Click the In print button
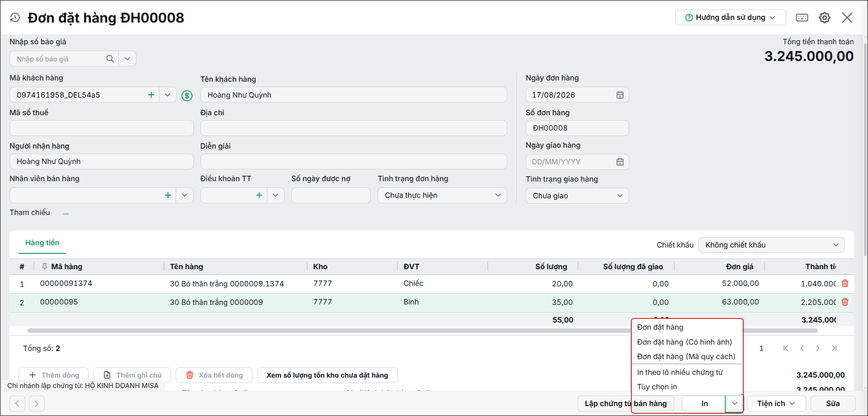868x416 pixels. click(x=704, y=403)
